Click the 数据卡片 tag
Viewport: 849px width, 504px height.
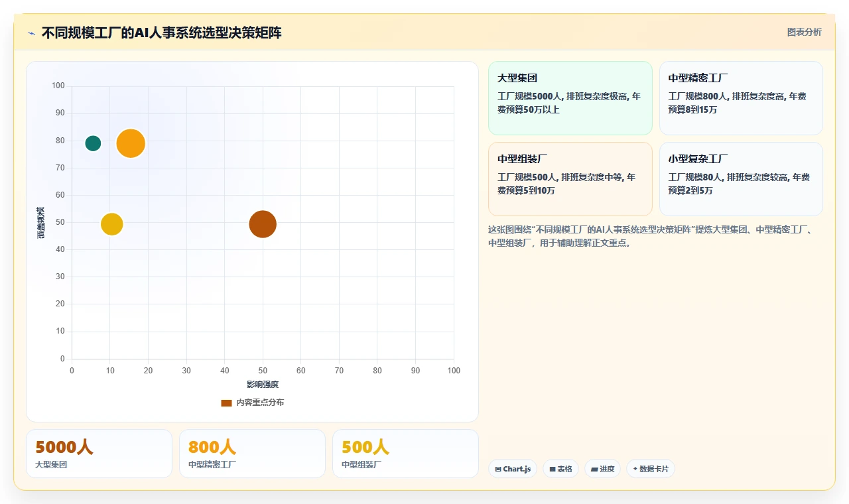650,469
